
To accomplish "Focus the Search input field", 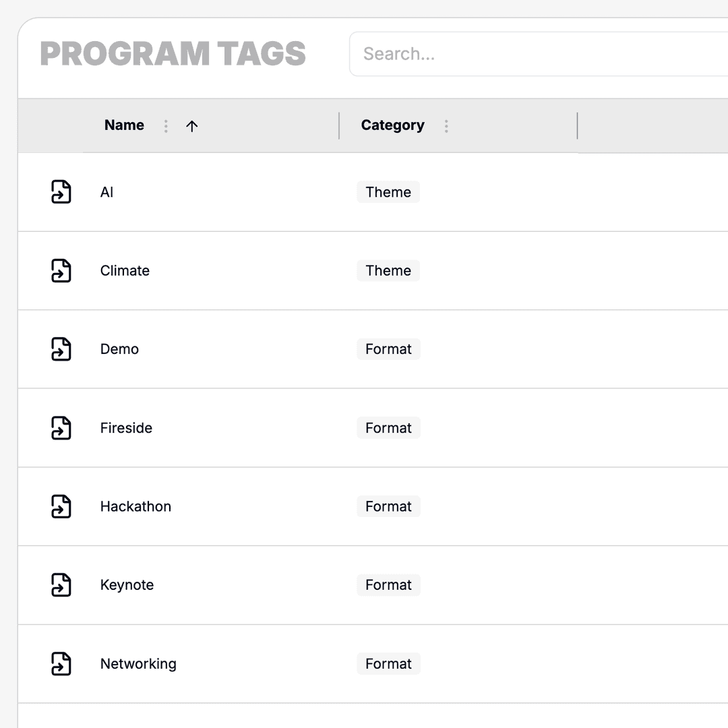I will pos(539,54).
